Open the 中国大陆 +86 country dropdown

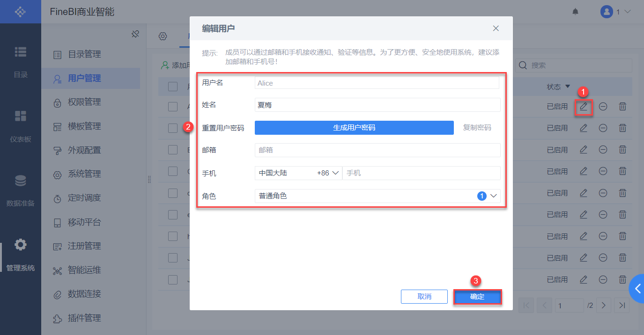[298, 173]
